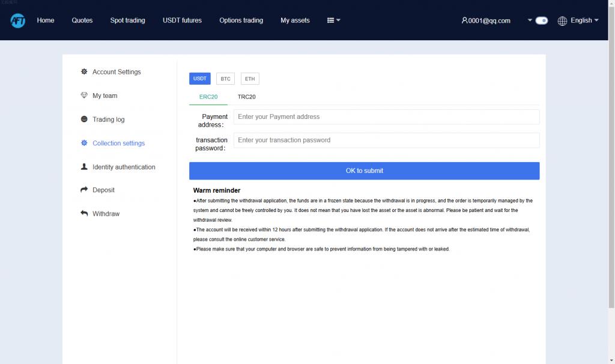
Task: Click the OK to submit button
Action: coord(365,171)
